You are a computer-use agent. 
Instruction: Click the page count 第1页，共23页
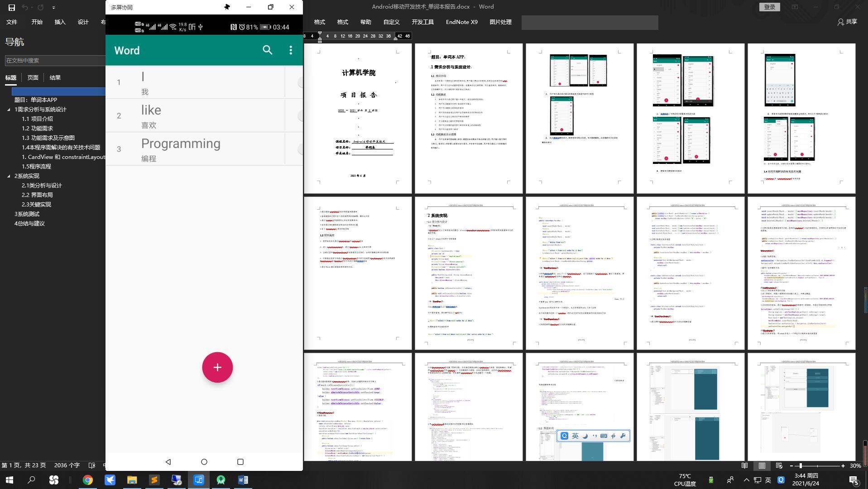[x=24, y=465]
